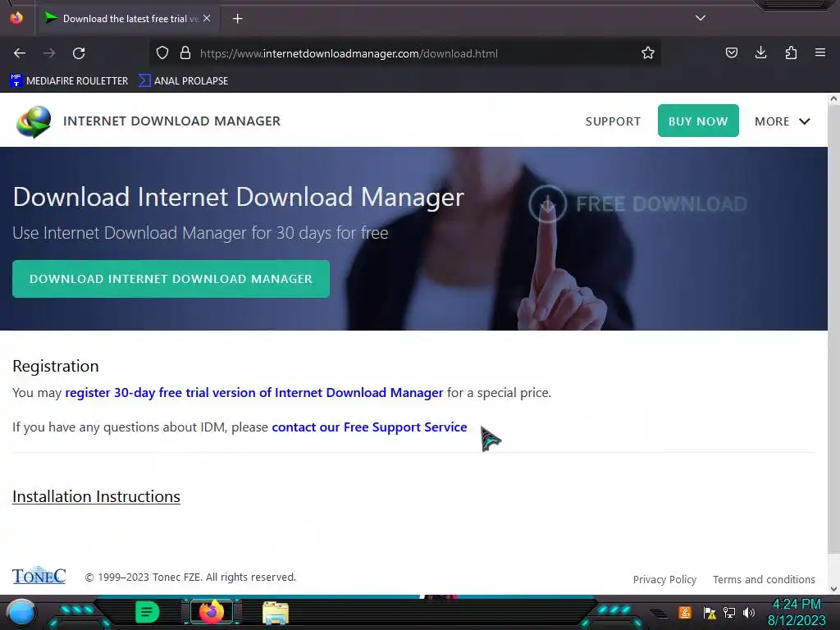The image size is (840, 630).
Task: Expand the MORE dropdown menu
Action: pyautogui.click(x=782, y=121)
